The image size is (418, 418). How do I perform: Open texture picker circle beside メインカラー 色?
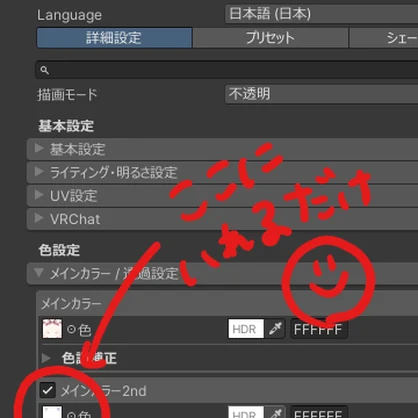pyautogui.click(x=71, y=330)
